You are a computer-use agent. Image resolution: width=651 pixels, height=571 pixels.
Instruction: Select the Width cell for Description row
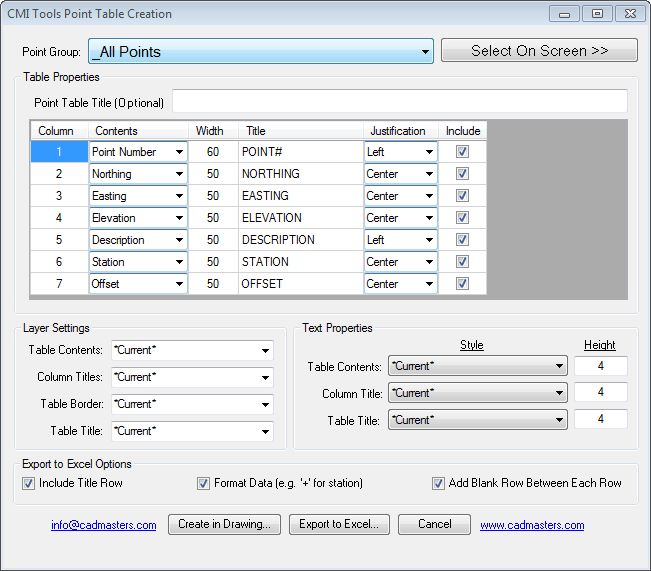tap(213, 240)
